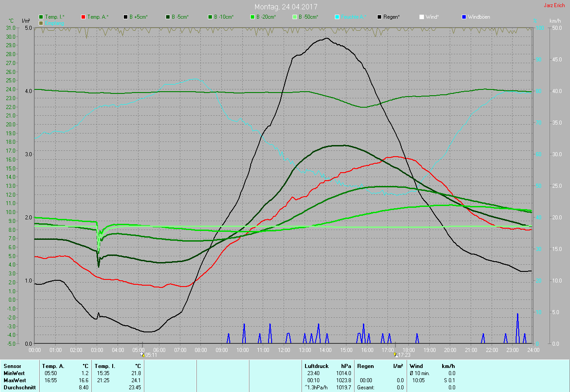This screenshot has width=570, height=392.
Task: Select the green Temp. I. legend swatch
Action: tap(41, 17)
